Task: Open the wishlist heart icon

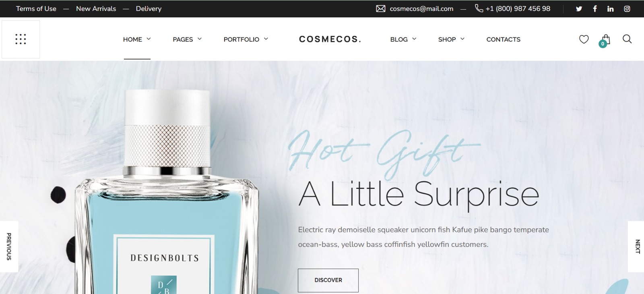Action: coord(584,39)
